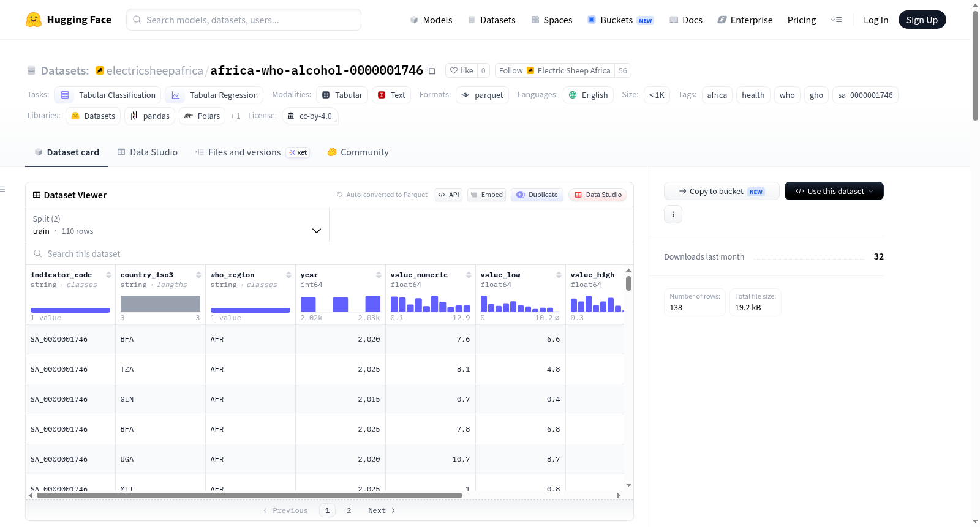The image size is (980, 527).
Task: Sort the year column using arrows icon
Action: tap(379, 275)
